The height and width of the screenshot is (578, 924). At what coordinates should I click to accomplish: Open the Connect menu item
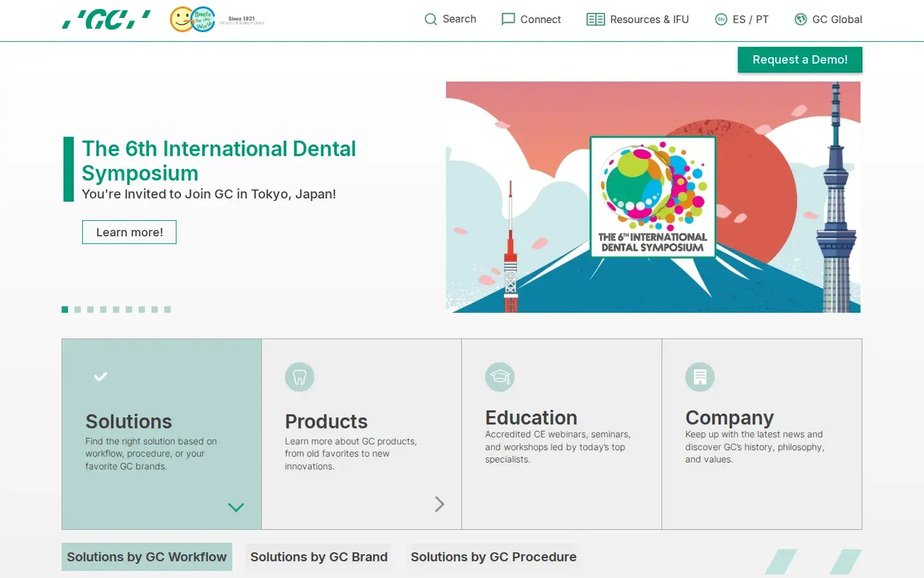531,19
